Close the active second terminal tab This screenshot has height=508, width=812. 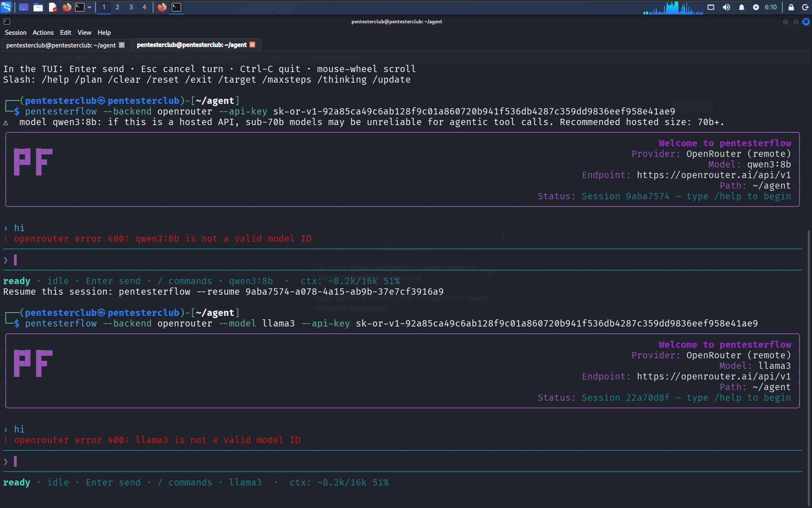click(252, 45)
